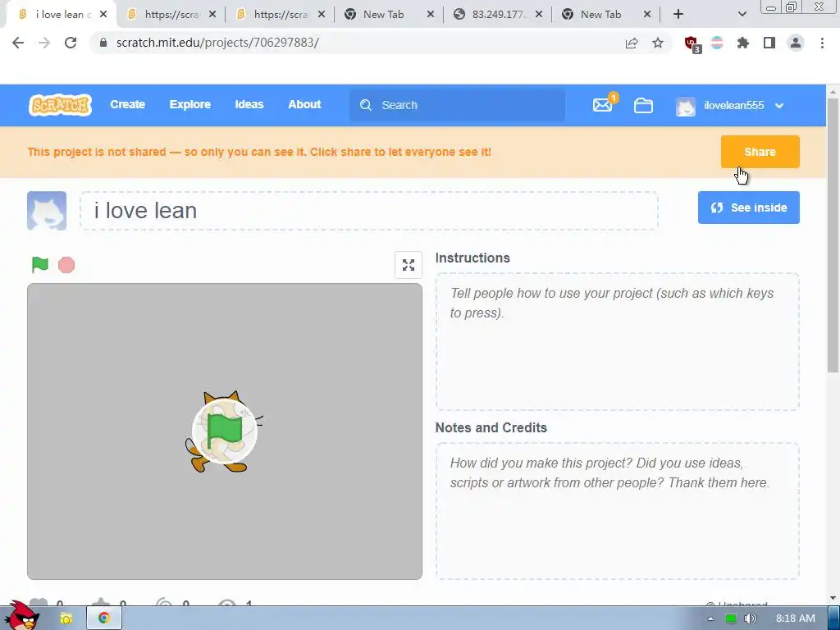Expand the tab search dropdown arrow
The height and width of the screenshot is (630, 840).
point(742,15)
